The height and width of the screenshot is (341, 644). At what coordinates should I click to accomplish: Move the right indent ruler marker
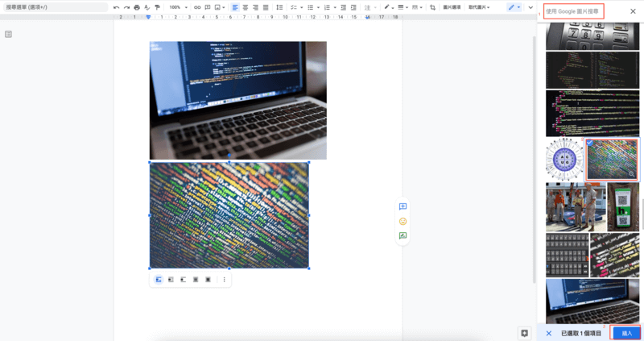click(x=368, y=17)
